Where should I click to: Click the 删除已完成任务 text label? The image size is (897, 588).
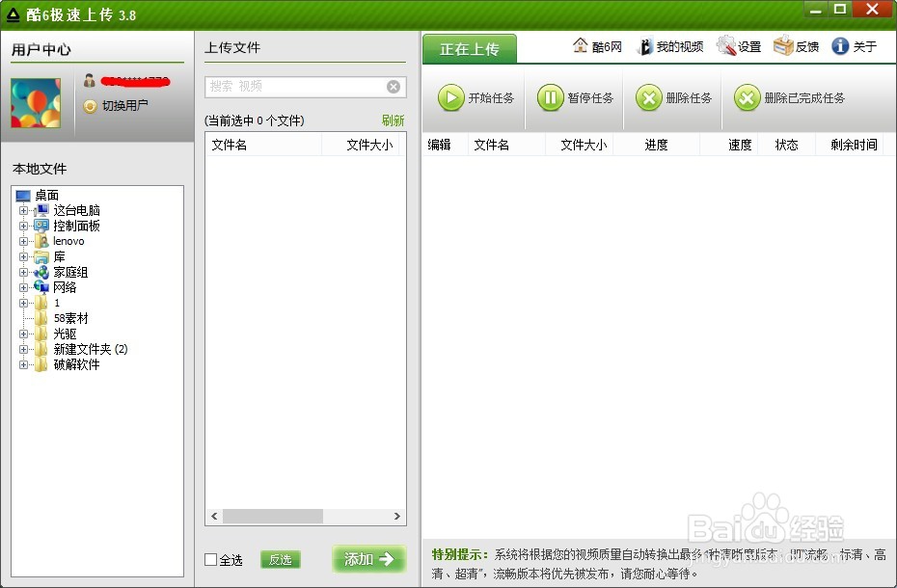[x=805, y=98]
